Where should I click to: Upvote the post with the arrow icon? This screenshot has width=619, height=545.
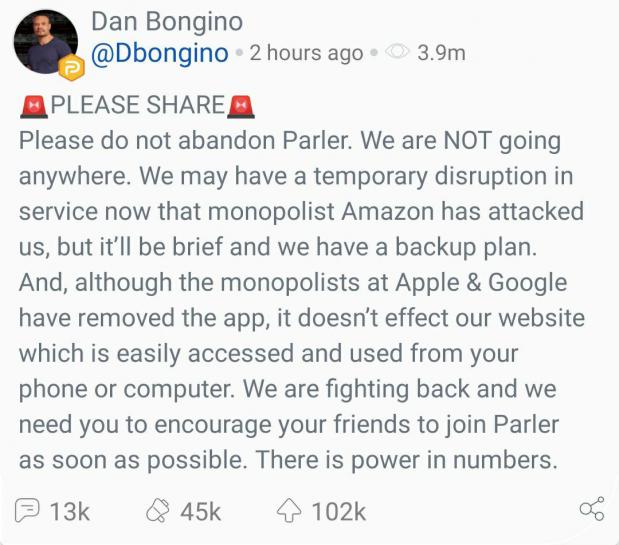point(290,511)
